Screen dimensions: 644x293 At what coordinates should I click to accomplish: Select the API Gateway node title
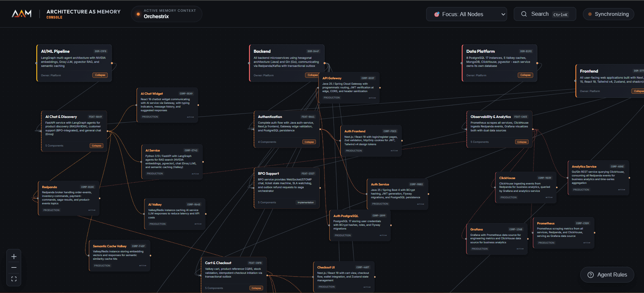click(332, 78)
